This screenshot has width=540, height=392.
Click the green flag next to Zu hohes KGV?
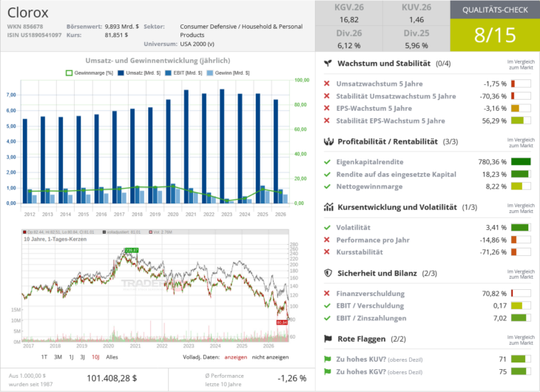tap(328, 372)
